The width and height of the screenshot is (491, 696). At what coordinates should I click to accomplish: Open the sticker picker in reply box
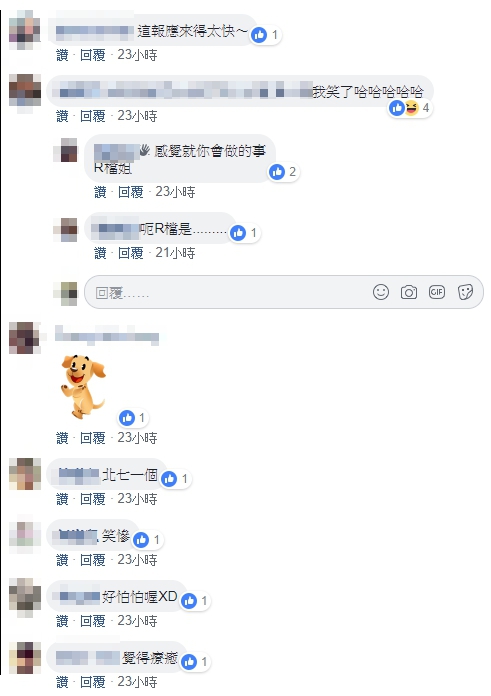click(465, 292)
